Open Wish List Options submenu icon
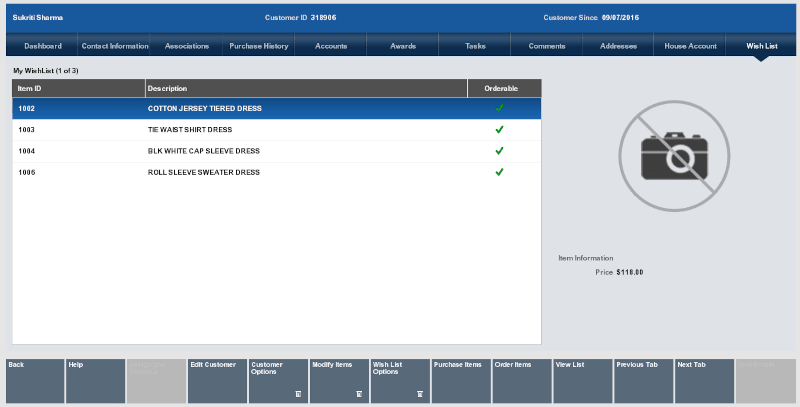The width and height of the screenshot is (800, 407). (420, 394)
